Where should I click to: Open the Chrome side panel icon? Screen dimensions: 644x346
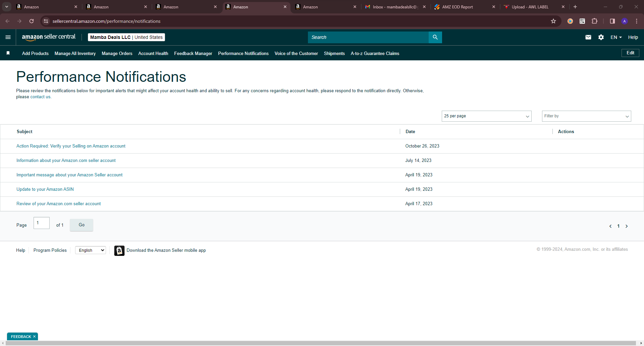coord(612,21)
